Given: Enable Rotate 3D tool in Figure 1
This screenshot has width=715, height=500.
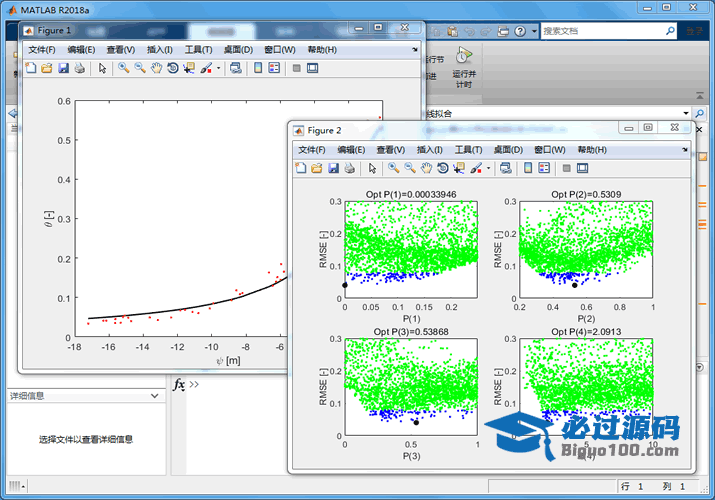Looking at the screenshot, I should coord(172,68).
